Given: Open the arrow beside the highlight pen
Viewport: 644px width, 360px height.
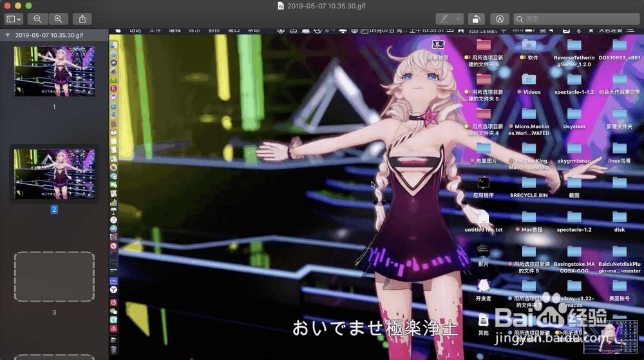Looking at the screenshot, I should point(459,19).
